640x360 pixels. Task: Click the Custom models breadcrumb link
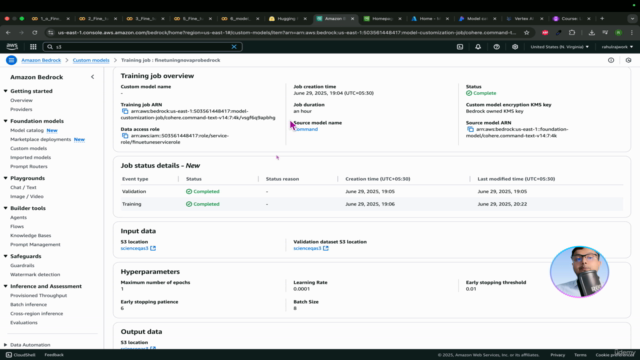(x=91, y=60)
